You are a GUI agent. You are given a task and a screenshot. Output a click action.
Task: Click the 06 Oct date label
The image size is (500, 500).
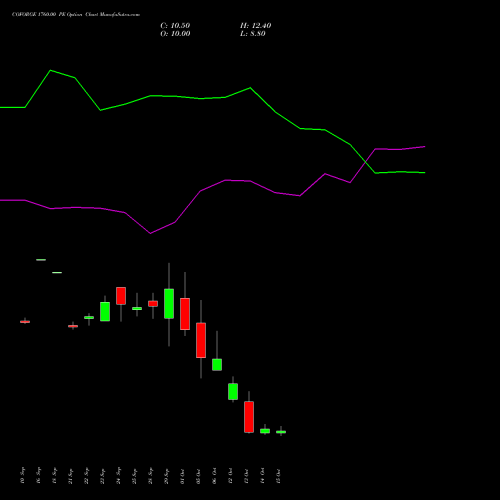point(215,476)
